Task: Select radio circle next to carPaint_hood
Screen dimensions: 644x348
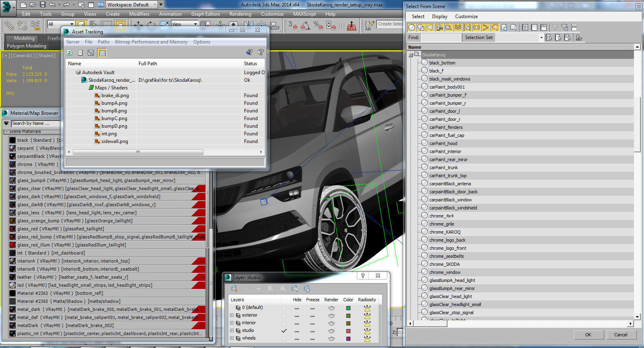Action: (425, 143)
